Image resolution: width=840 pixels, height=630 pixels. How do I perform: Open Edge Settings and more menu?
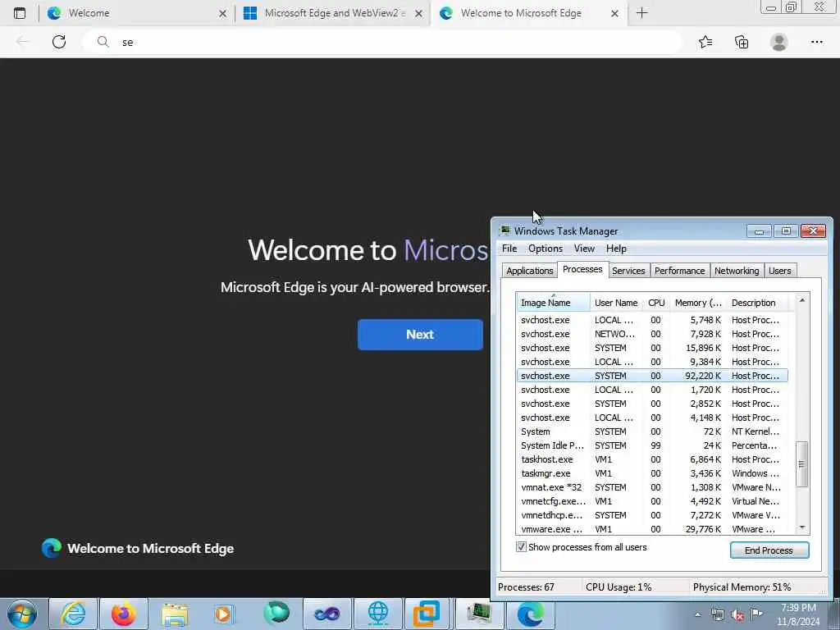pyautogui.click(x=816, y=42)
